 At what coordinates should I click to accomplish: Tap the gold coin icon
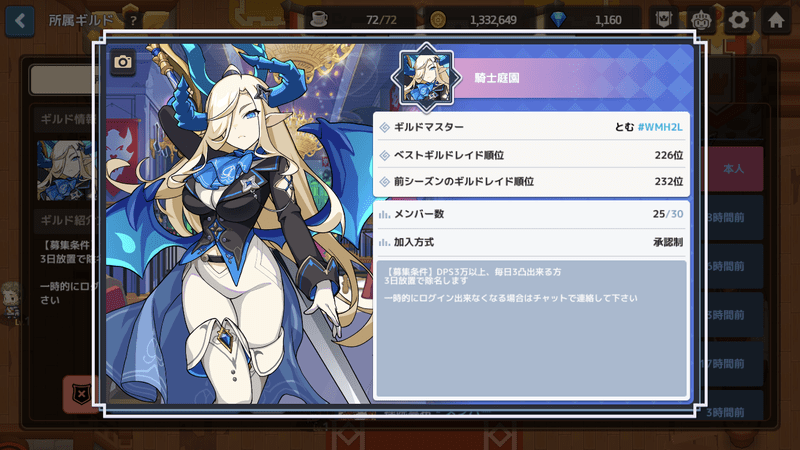[x=438, y=20]
